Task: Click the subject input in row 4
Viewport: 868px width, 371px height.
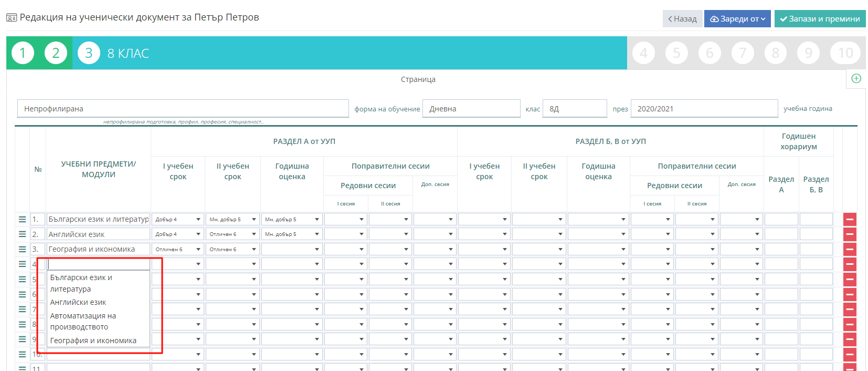Action: click(99, 264)
